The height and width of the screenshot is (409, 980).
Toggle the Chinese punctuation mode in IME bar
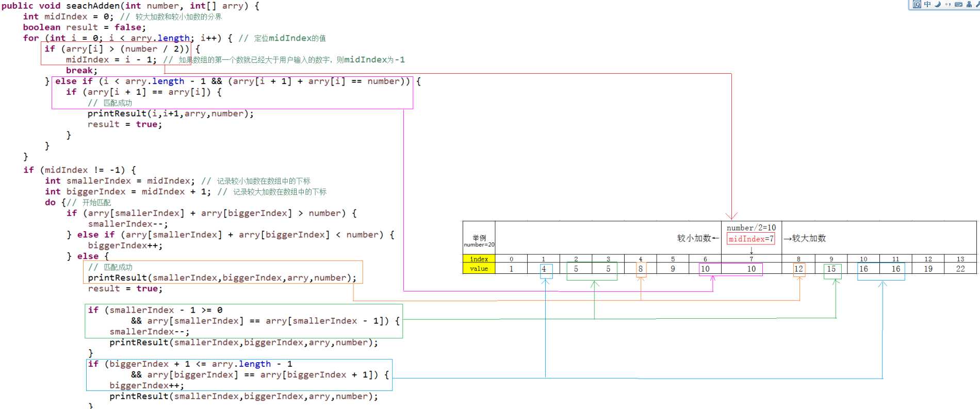pyautogui.click(x=948, y=5)
